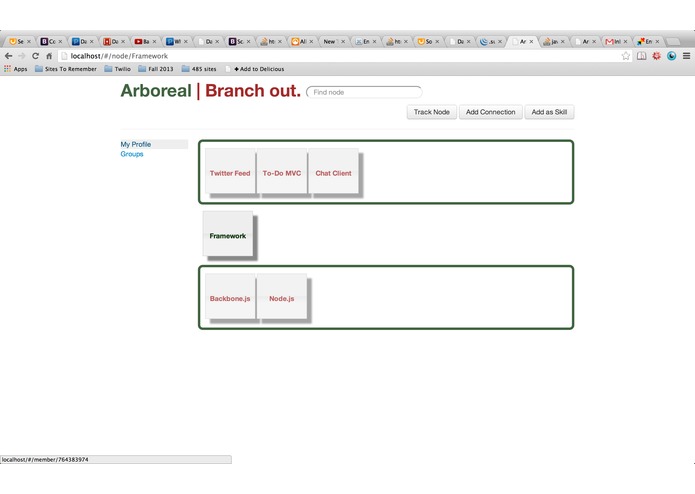The image size is (695, 494).
Task: Open the Node.js node card
Action: (282, 296)
